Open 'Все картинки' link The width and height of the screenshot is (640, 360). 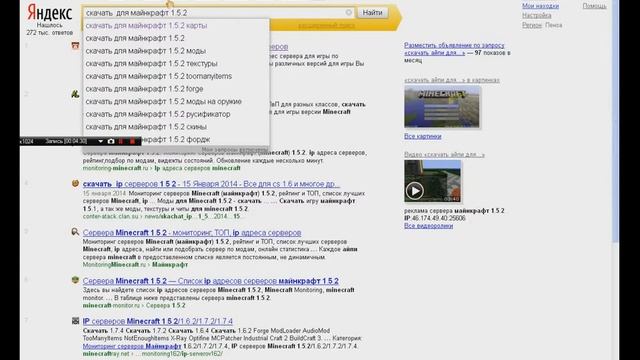pyautogui.click(x=422, y=136)
